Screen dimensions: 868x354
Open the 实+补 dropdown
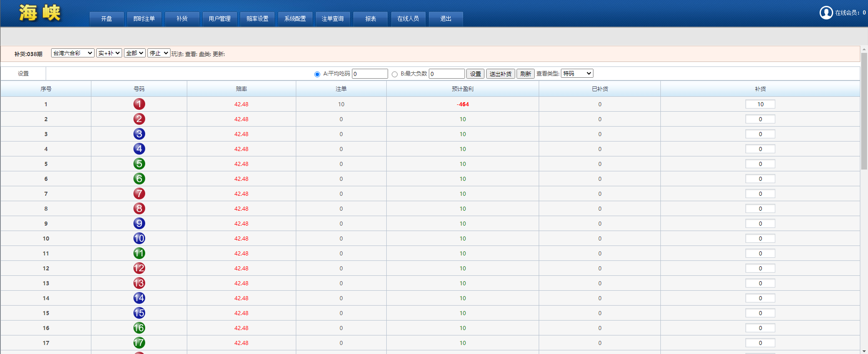tap(109, 53)
